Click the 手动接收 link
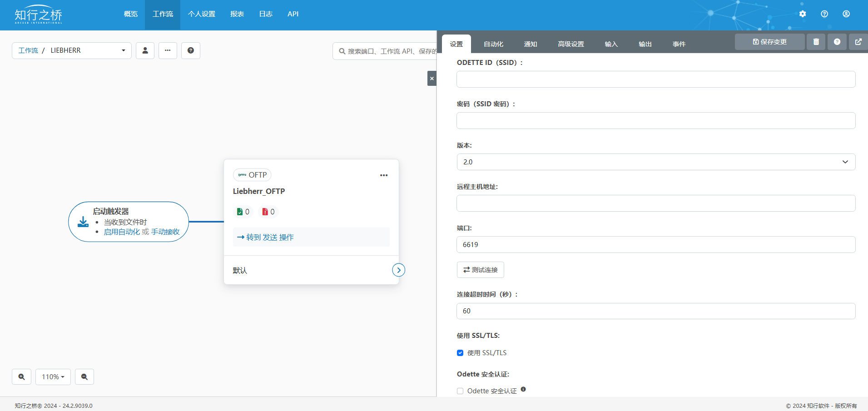Image resolution: width=868 pixels, height=411 pixels. click(165, 232)
